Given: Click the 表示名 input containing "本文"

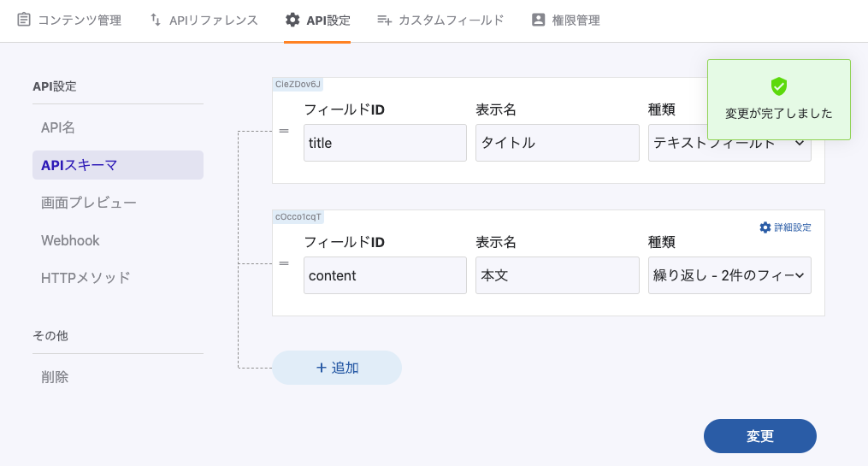Looking at the screenshot, I should pos(557,275).
